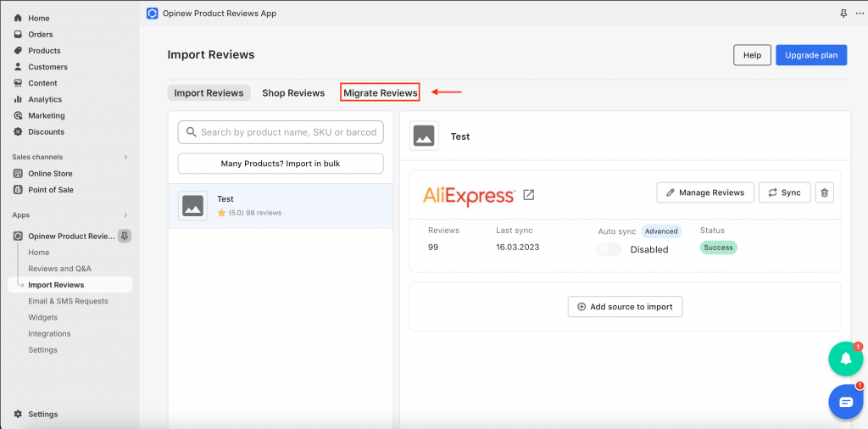Switch to the Migrate Reviews tab
The height and width of the screenshot is (429, 868).
click(x=381, y=93)
